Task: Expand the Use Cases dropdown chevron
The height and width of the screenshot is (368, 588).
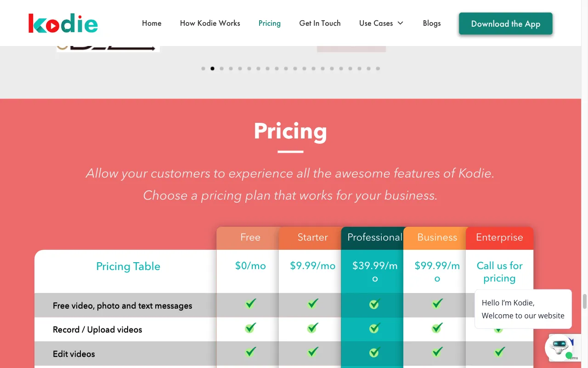Action: pos(400,23)
